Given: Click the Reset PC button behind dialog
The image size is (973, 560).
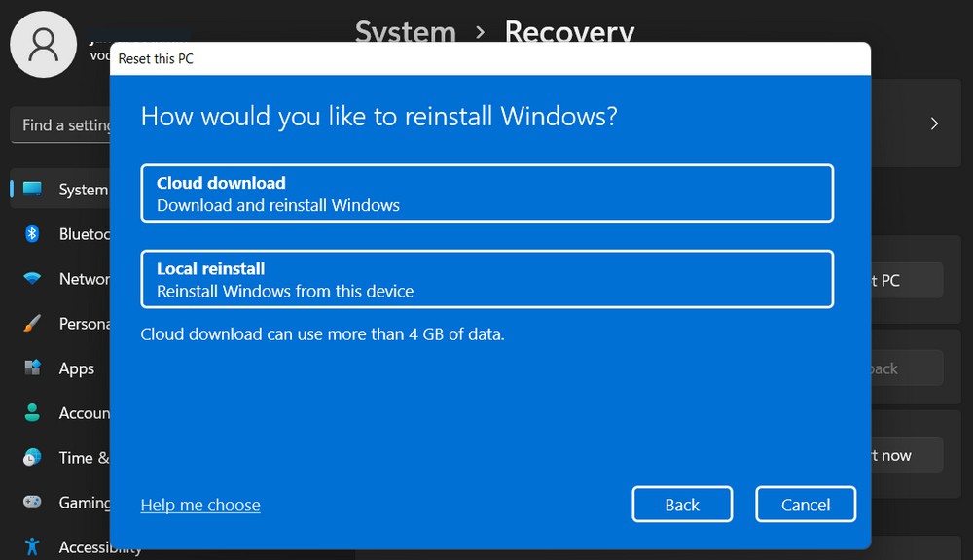Looking at the screenshot, I should point(907,280).
